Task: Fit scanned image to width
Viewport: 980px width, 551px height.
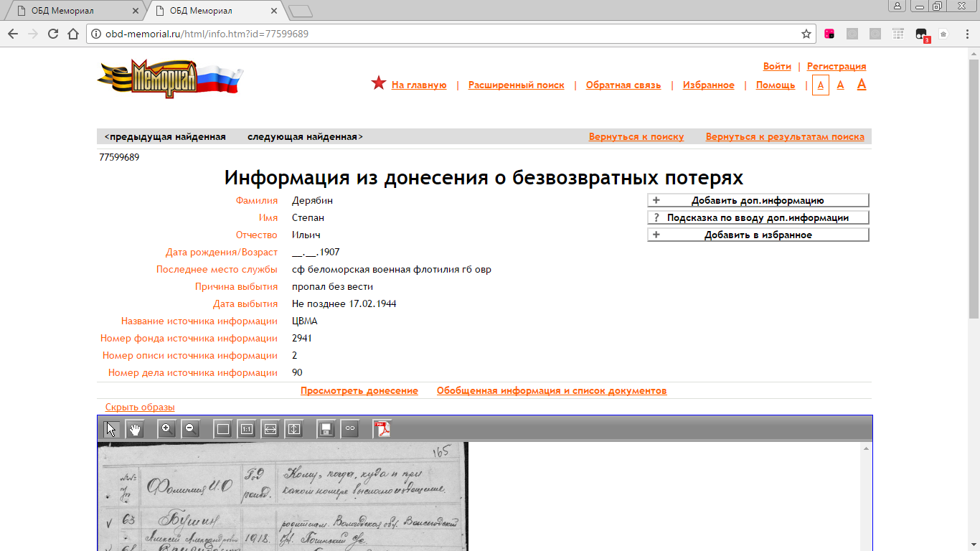Action: click(x=270, y=429)
